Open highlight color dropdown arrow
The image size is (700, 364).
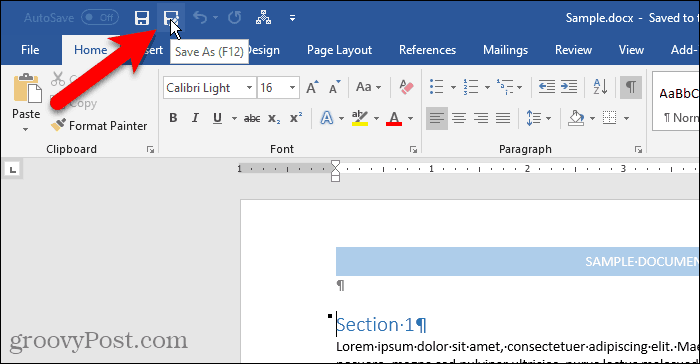[376, 118]
